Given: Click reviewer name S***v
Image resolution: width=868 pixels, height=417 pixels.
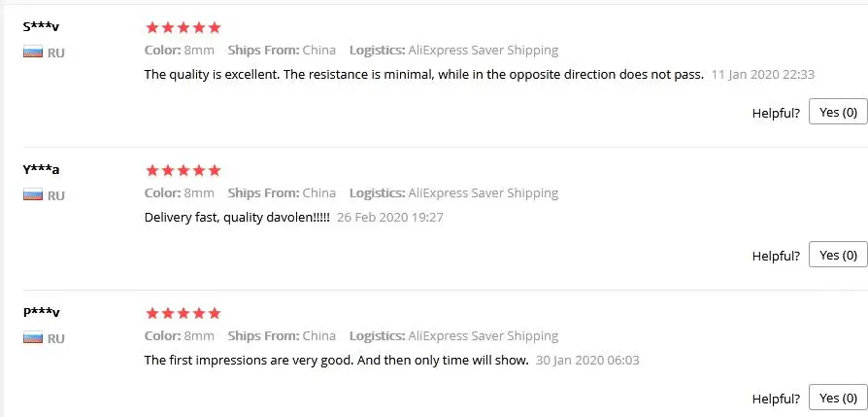Looking at the screenshot, I should (x=41, y=26).
